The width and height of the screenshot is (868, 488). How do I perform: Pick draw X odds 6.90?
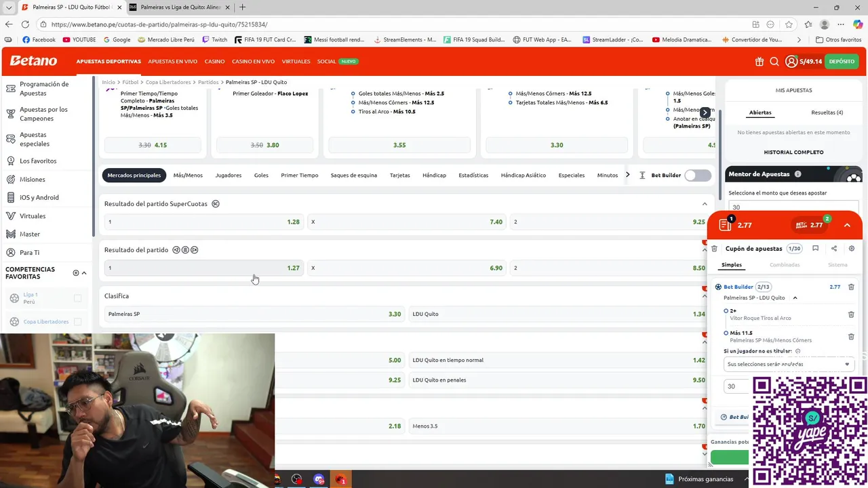406,268
